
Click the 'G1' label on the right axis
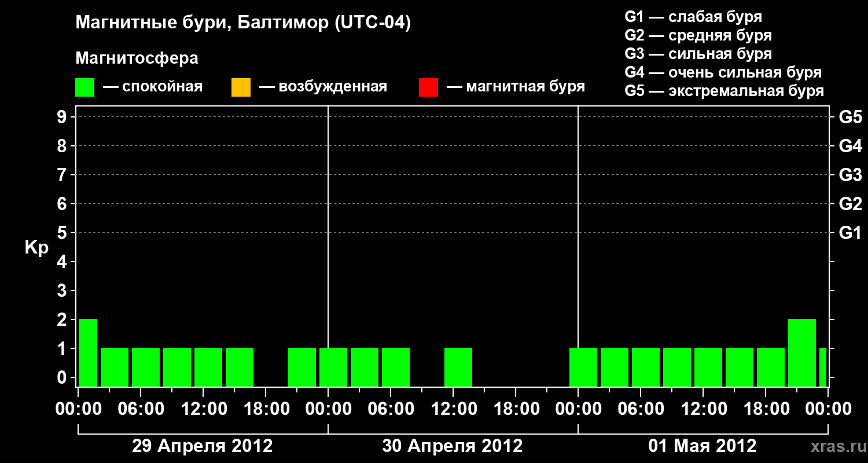(850, 233)
